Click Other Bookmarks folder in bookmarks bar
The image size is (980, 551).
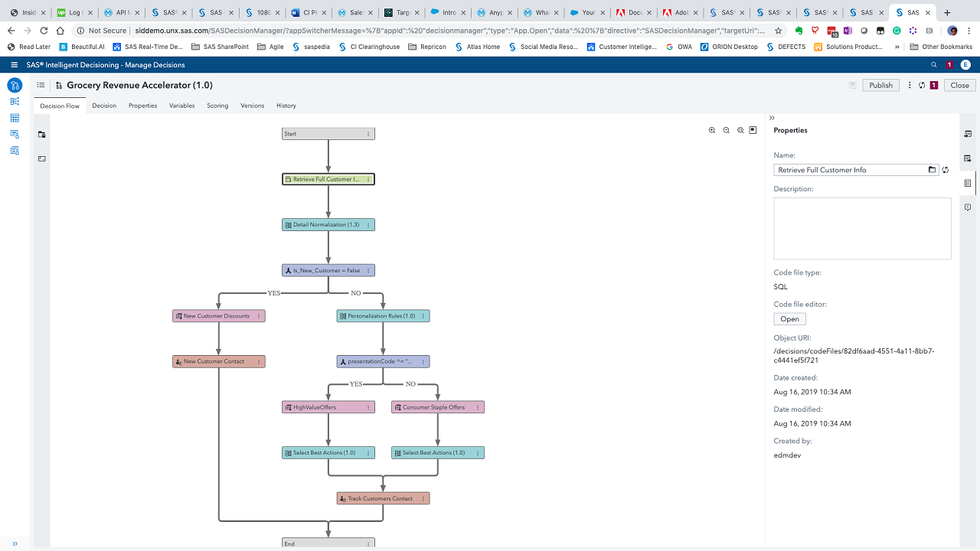coord(941,47)
